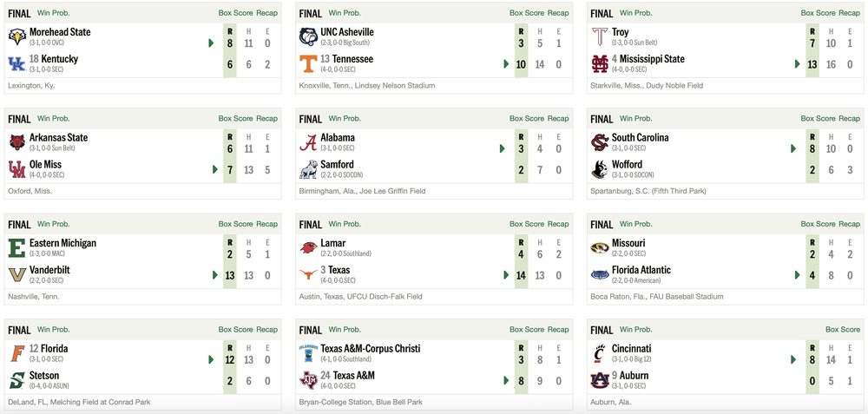Click the Florida Atlantic team name
868x414 pixels.
point(641,270)
